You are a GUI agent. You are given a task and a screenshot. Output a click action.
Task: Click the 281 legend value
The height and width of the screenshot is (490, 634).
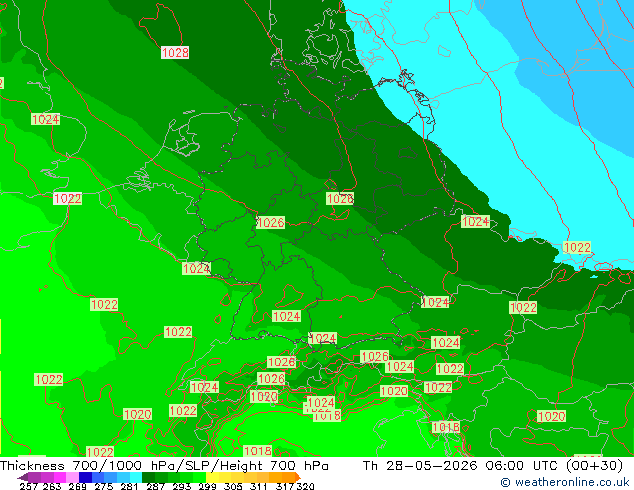(x=129, y=486)
